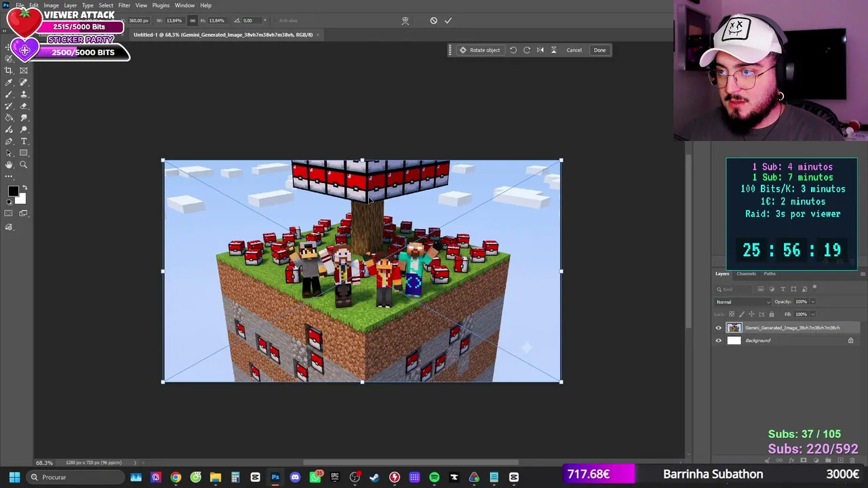Select the Zoom magnifier tool
Image resolution: width=868 pixels, height=488 pixels.
pyautogui.click(x=24, y=165)
